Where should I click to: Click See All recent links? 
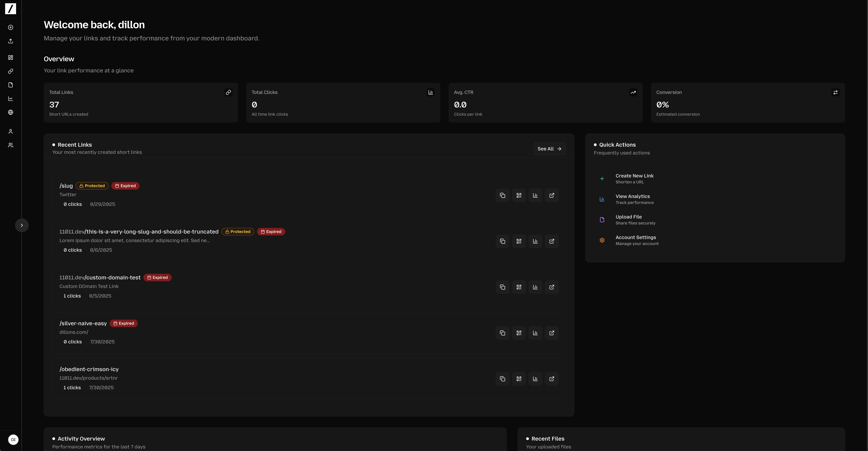coord(549,149)
